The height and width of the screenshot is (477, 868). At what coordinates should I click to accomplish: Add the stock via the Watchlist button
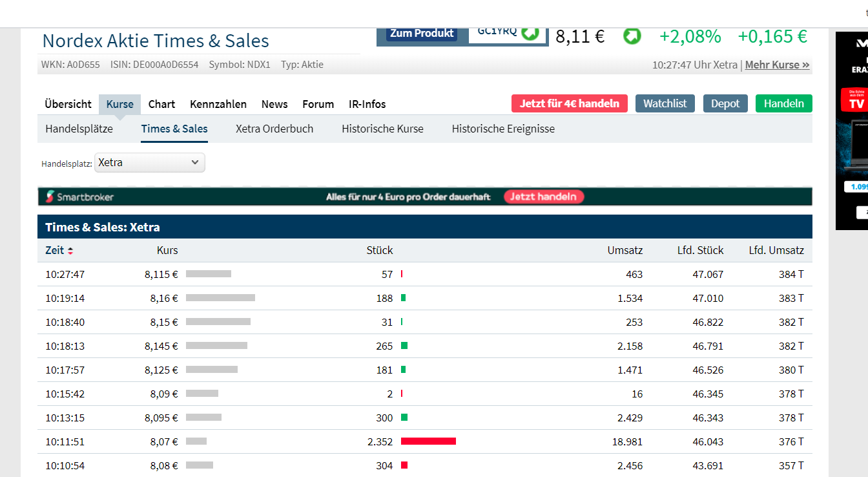pyautogui.click(x=665, y=103)
